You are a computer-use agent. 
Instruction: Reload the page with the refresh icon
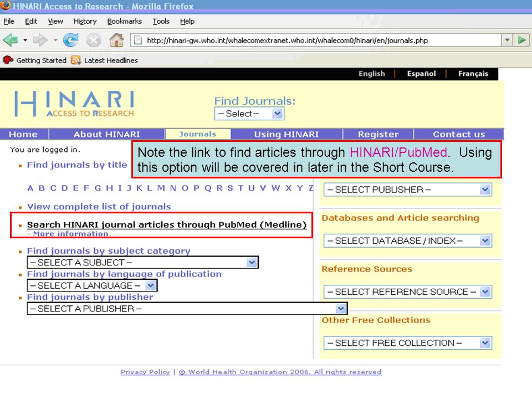point(70,40)
